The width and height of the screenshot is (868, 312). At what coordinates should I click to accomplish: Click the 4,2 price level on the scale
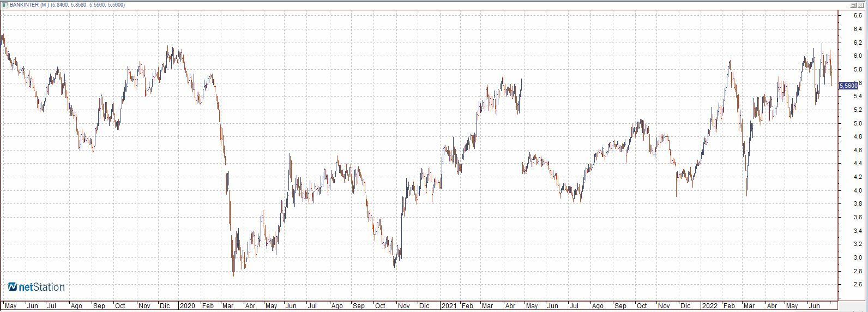(x=858, y=177)
